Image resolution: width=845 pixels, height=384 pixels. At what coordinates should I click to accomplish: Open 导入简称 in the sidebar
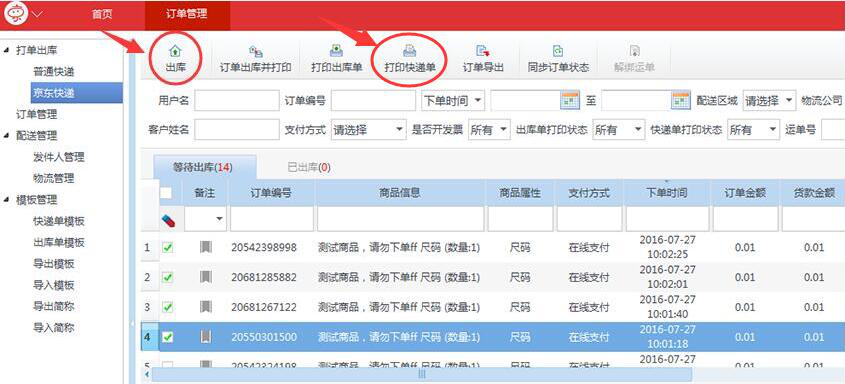tap(53, 327)
